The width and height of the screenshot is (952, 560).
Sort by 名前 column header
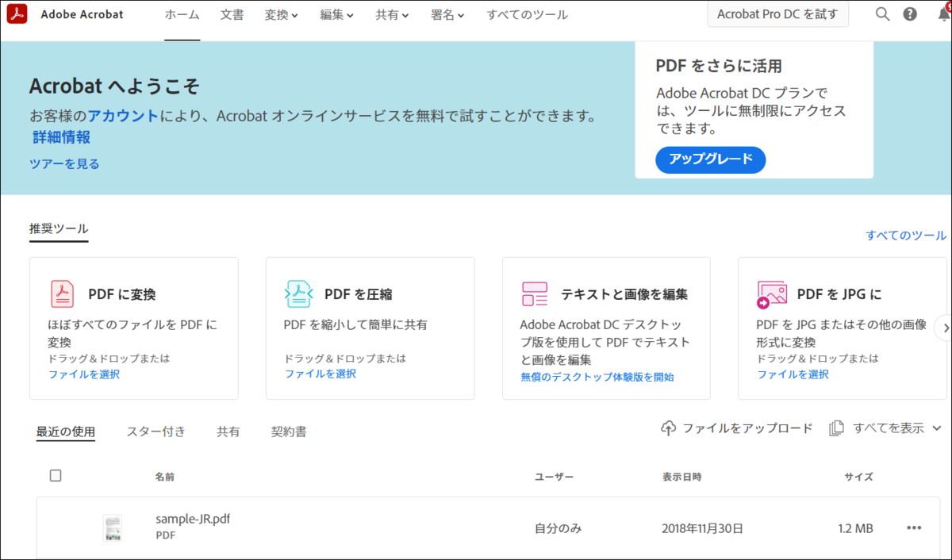click(164, 477)
